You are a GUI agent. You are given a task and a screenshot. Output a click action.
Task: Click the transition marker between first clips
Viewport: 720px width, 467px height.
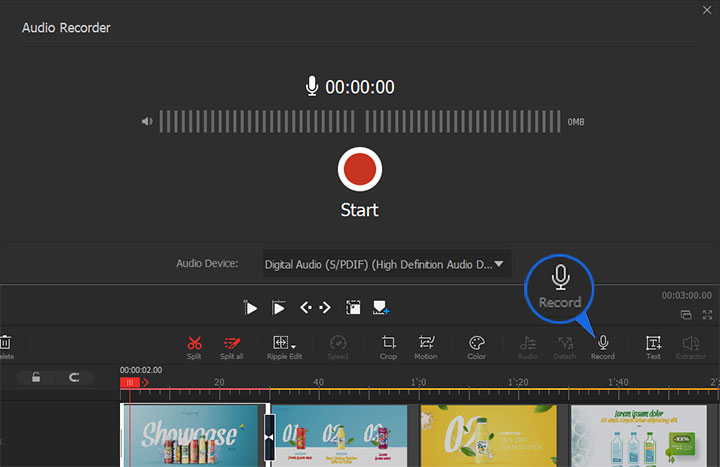(x=268, y=435)
